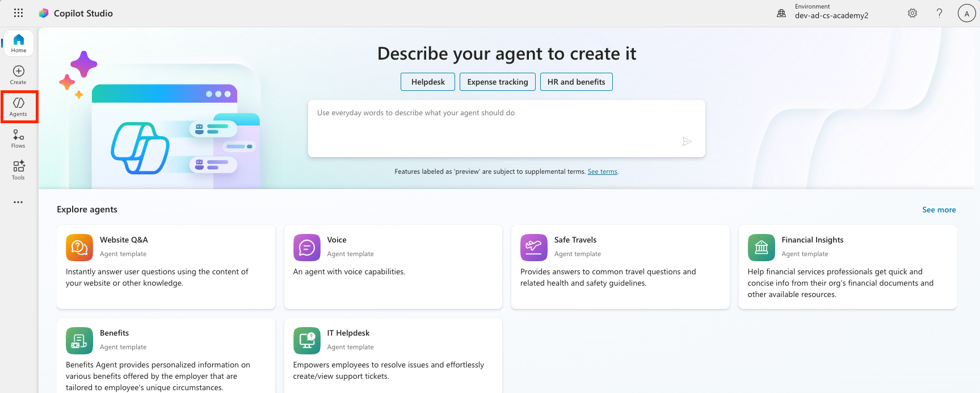This screenshot has height=393, width=980.
Task: Go to Home in sidebar
Action: [19, 43]
